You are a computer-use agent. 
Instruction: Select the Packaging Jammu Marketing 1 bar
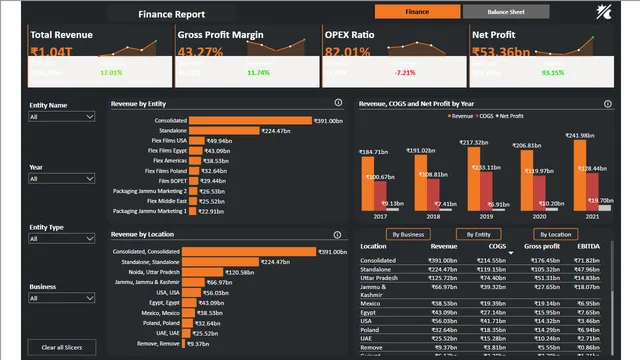(193, 211)
